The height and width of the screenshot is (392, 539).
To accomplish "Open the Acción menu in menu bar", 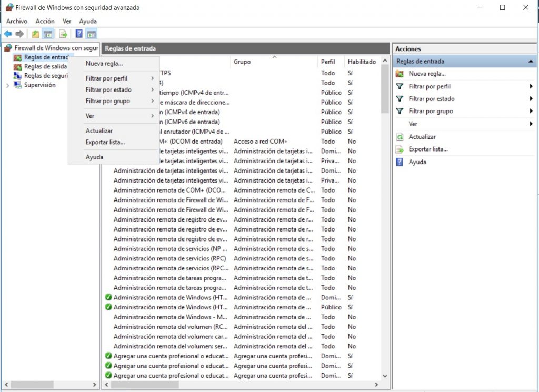I will pyautogui.click(x=45, y=21).
